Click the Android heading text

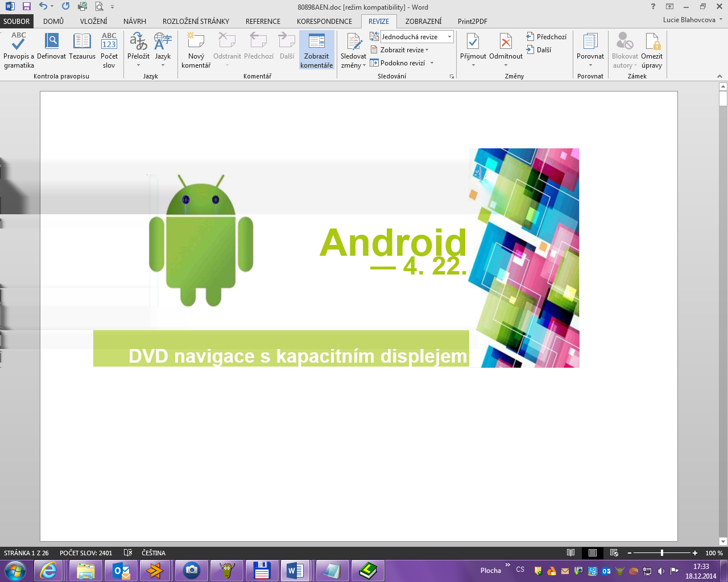point(393,242)
